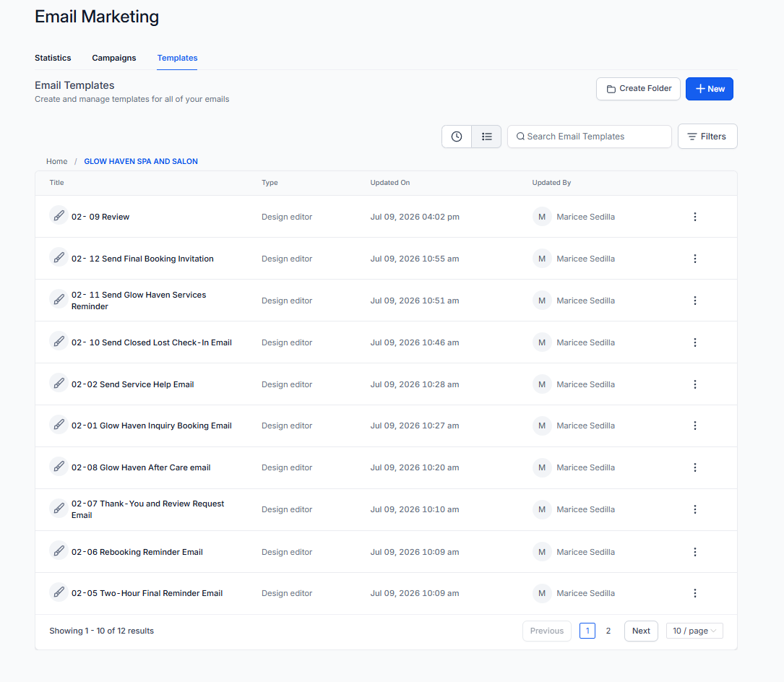Open 02-08 Glow Haven After Care email title
This screenshot has width=784, height=682.
[141, 467]
